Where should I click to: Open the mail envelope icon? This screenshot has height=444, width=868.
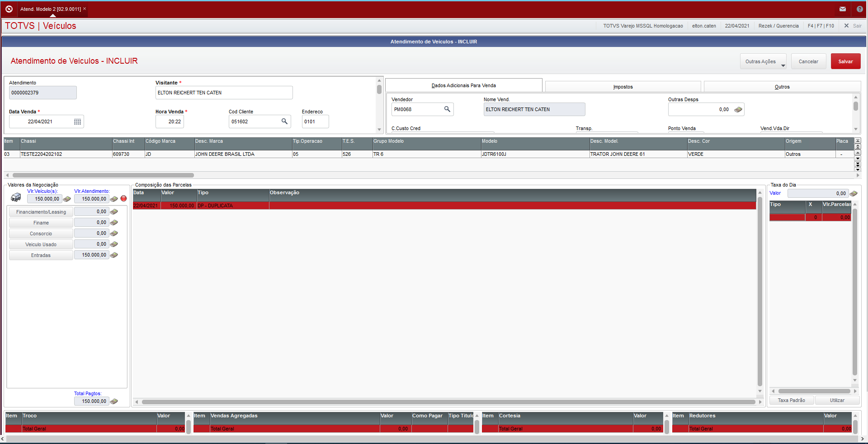pyautogui.click(x=843, y=9)
